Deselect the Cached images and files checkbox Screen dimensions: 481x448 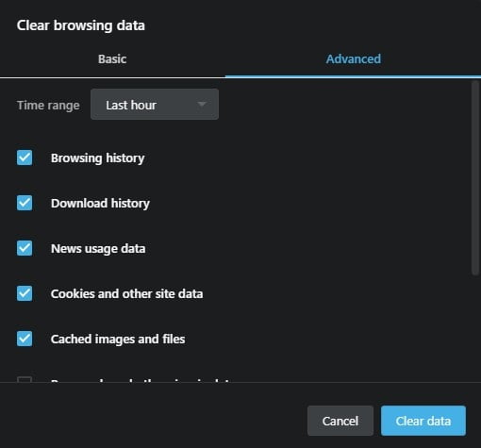point(25,339)
